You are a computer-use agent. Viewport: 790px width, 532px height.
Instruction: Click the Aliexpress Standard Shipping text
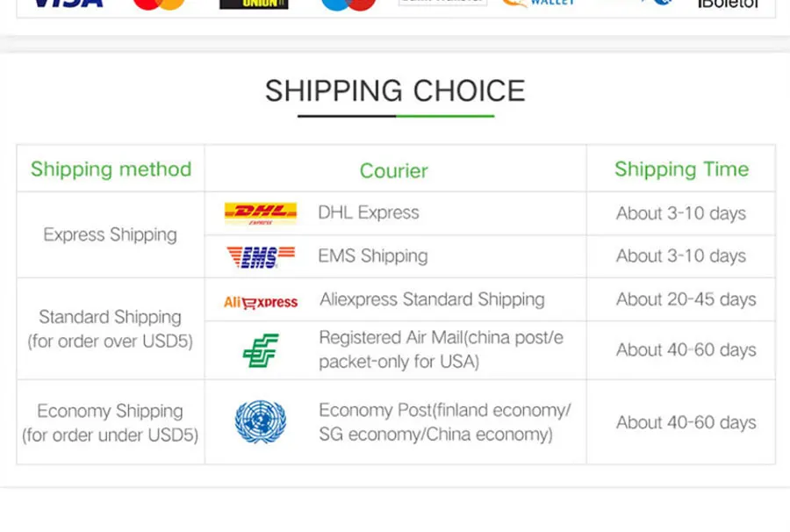click(432, 299)
